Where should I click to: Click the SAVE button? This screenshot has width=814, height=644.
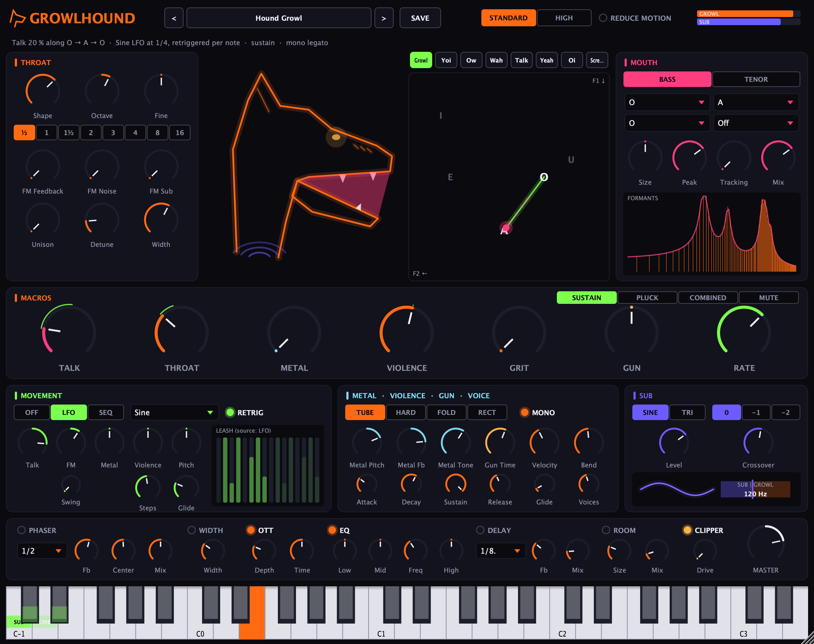coord(420,18)
